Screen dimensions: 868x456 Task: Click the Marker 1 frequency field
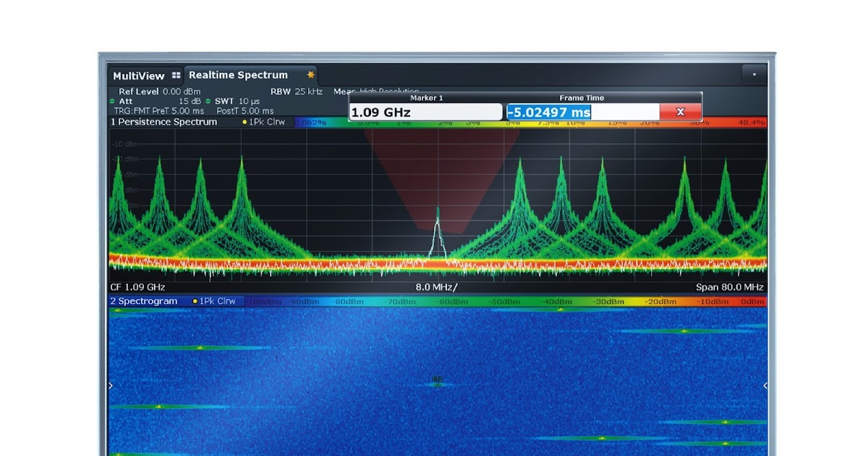coord(425,112)
